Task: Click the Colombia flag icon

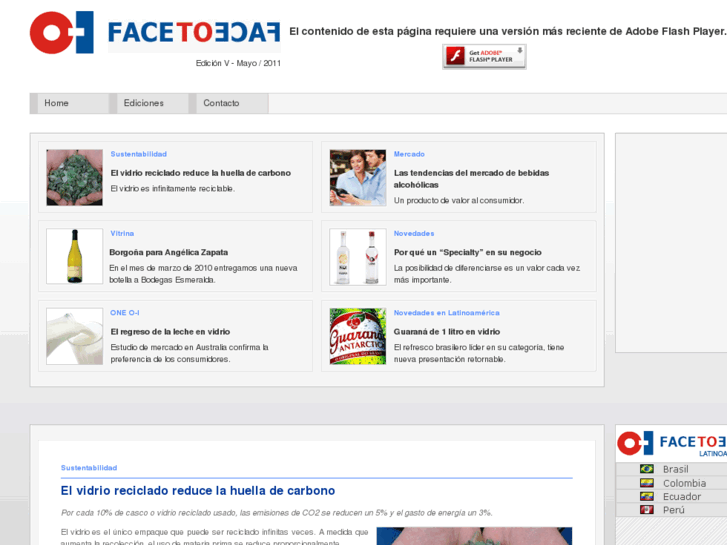Action: [646, 483]
